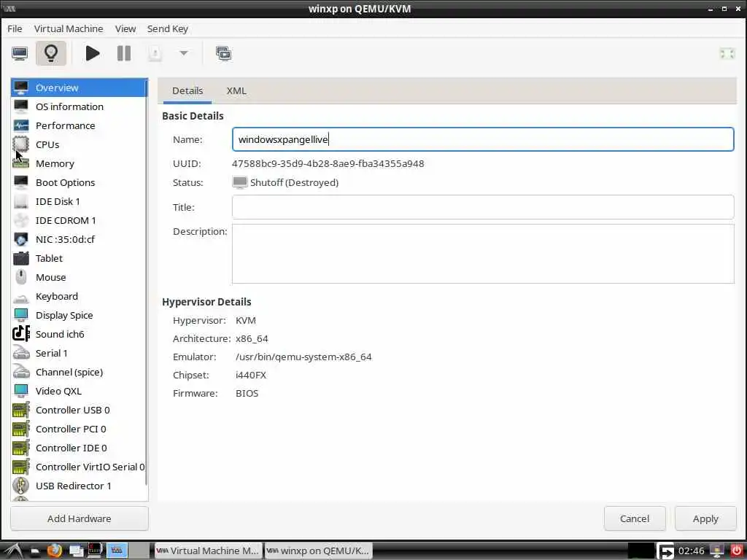Switch to fullscreen view icon
This screenshot has width=747, height=560.
click(x=727, y=54)
